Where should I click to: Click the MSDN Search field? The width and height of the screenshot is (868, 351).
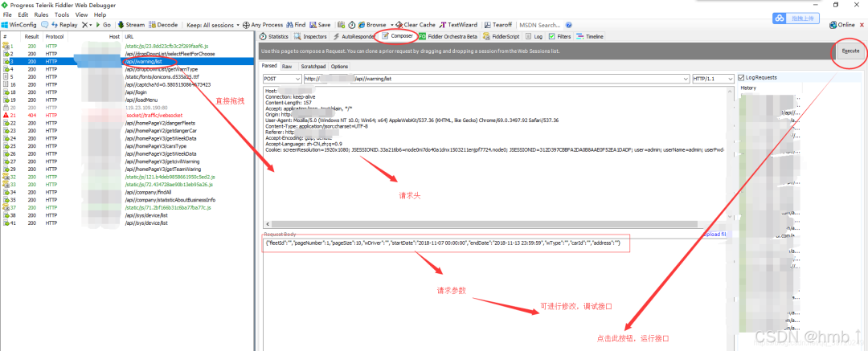point(540,25)
